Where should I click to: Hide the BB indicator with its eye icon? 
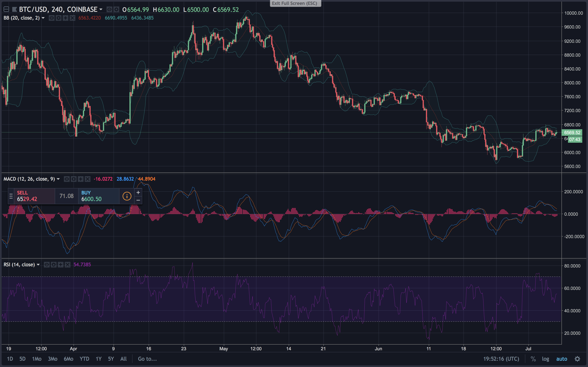tap(51, 18)
